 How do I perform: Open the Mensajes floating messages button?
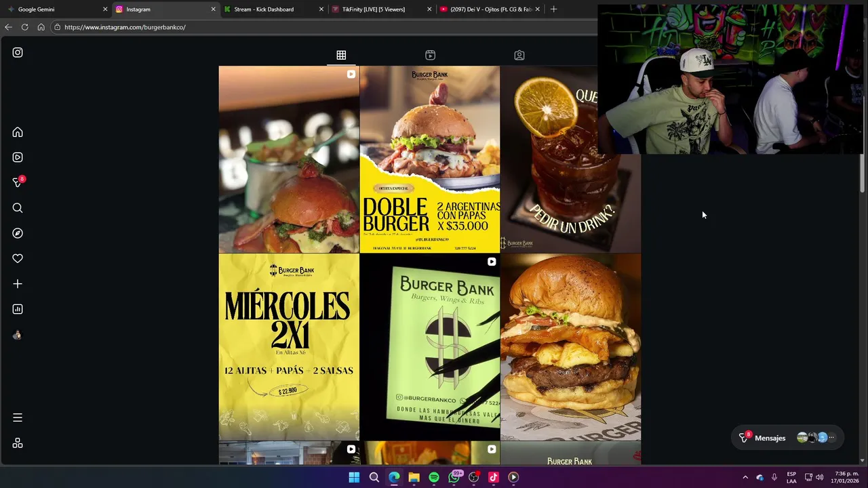(788, 438)
